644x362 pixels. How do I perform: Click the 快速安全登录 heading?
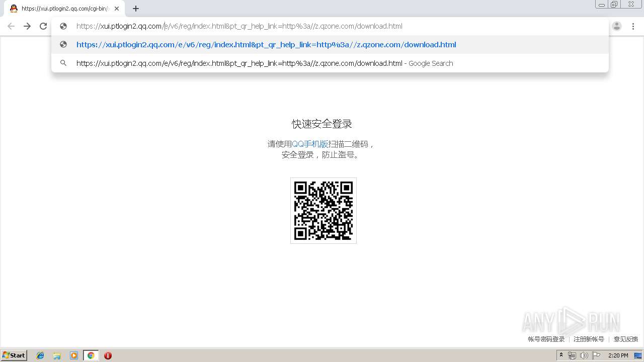322,124
